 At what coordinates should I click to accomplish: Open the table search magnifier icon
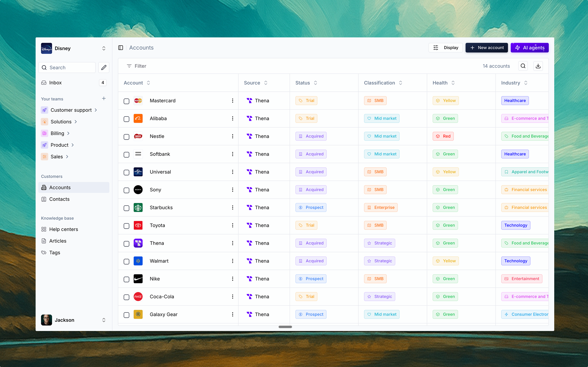(523, 66)
